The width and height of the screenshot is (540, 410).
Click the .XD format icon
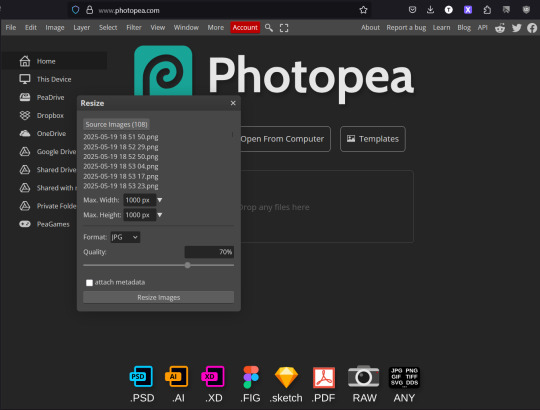coord(213,376)
